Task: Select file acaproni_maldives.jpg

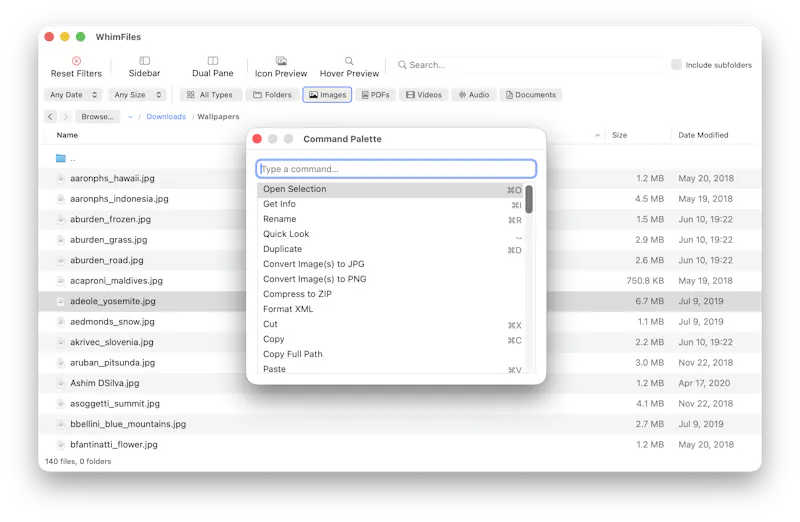Action: (x=116, y=281)
